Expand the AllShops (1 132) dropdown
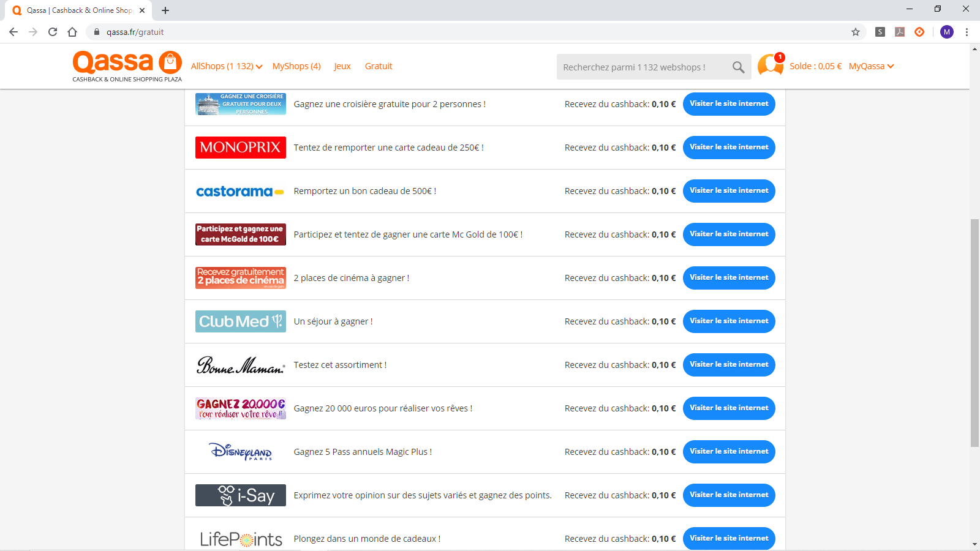This screenshot has height=551, width=980. pyautogui.click(x=227, y=66)
